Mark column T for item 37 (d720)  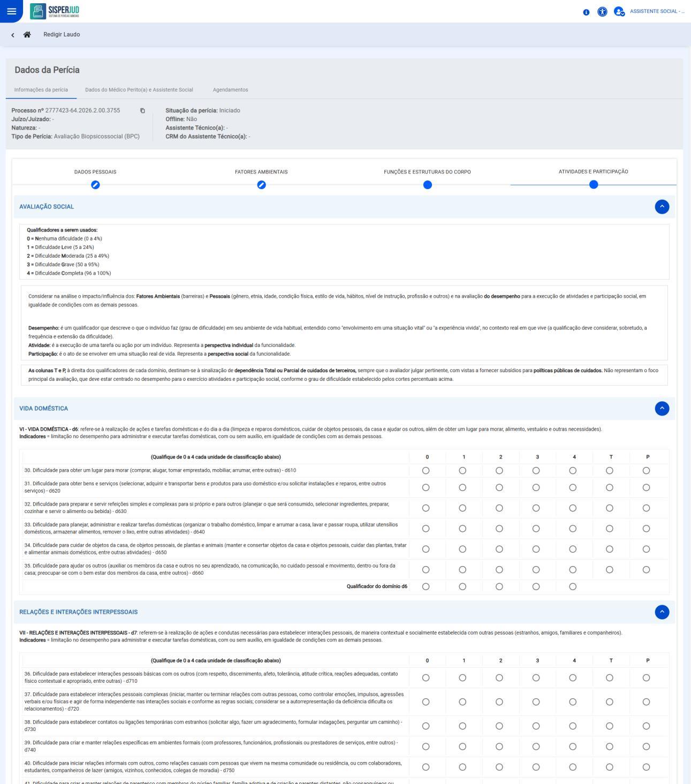609,702
